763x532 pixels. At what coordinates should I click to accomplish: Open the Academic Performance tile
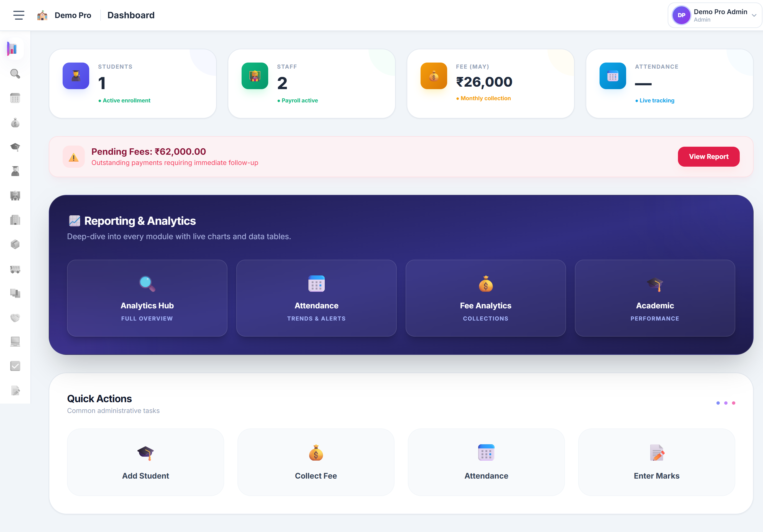tap(655, 298)
